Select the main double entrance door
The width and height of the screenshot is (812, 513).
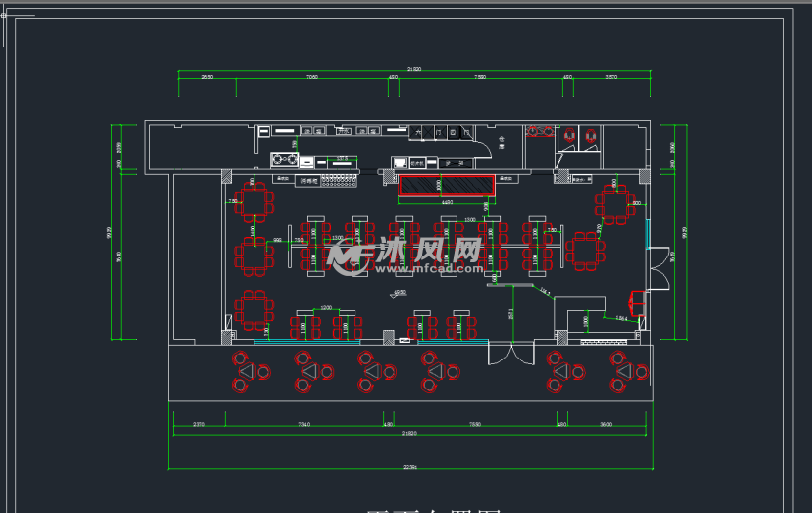tap(511, 354)
